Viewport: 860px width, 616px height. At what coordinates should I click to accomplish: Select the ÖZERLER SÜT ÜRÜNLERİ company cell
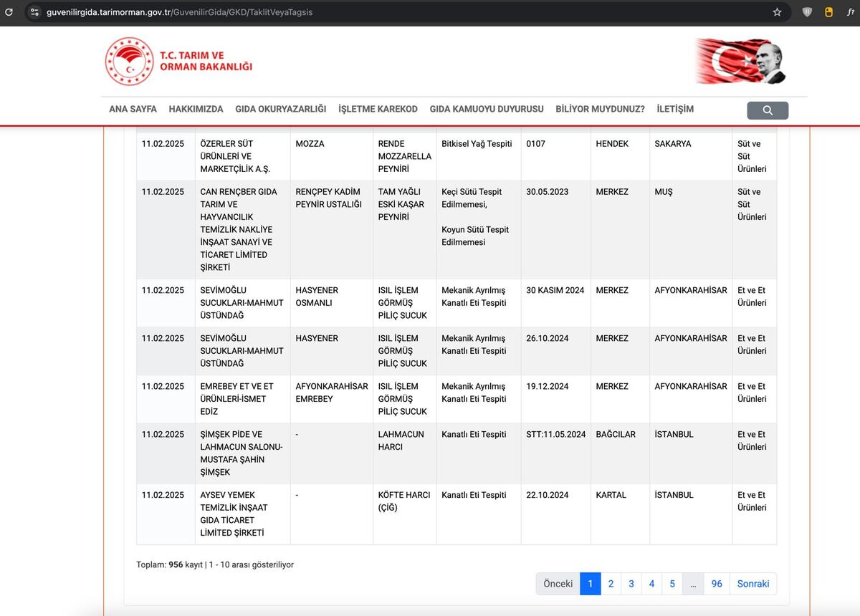pos(242,157)
